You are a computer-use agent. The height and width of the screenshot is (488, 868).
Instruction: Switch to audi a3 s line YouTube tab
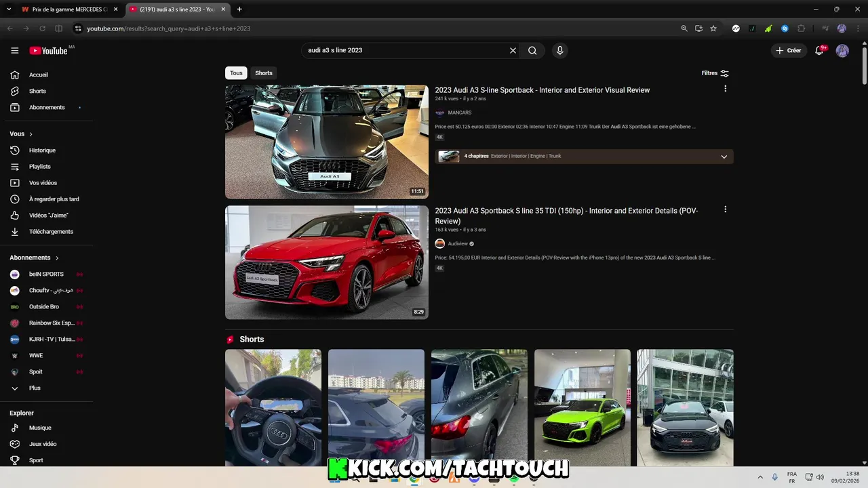coord(178,9)
